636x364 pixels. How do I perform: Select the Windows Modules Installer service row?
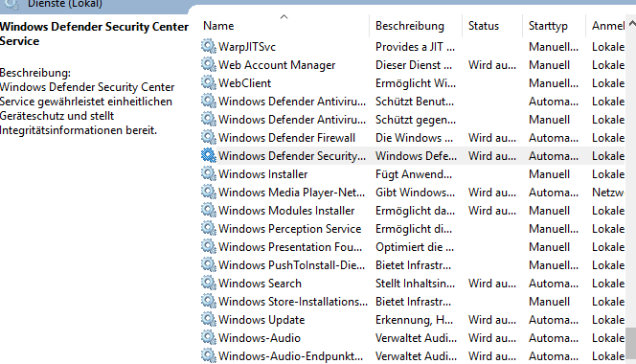[412, 210]
